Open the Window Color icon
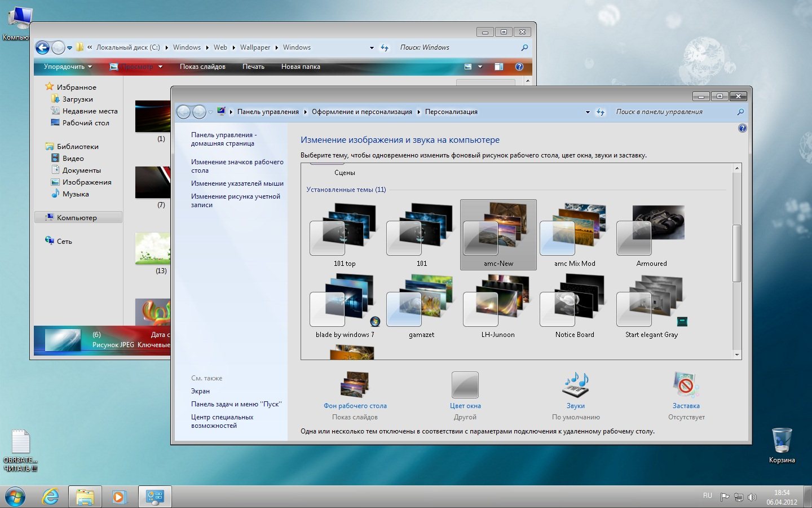The image size is (812, 508). click(x=465, y=385)
